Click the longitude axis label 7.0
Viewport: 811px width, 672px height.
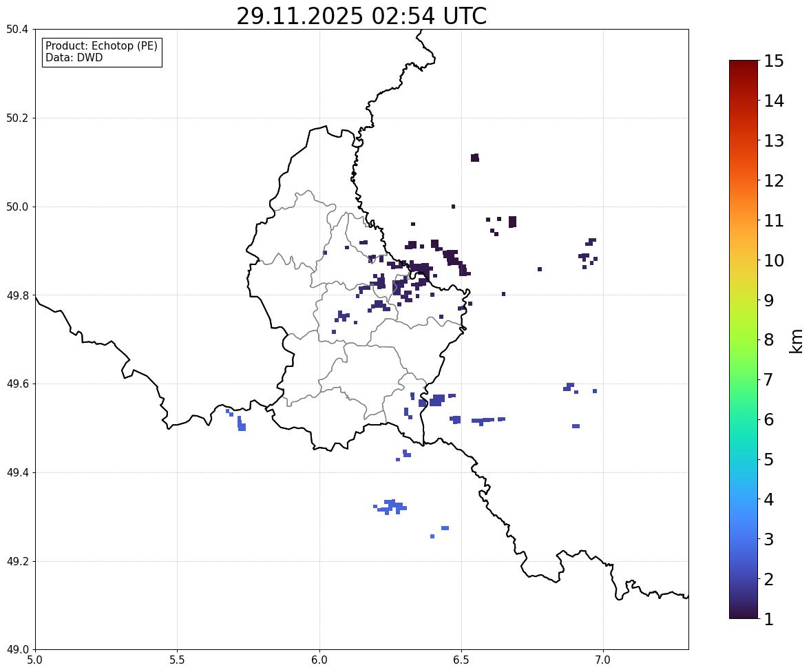click(x=604, y=660)
